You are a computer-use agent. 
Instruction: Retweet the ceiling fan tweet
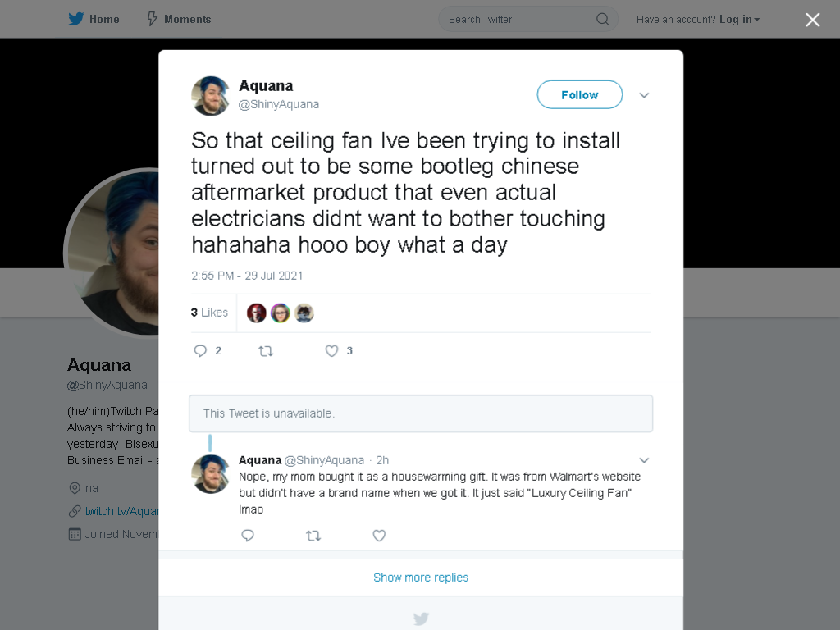(266, 351)
